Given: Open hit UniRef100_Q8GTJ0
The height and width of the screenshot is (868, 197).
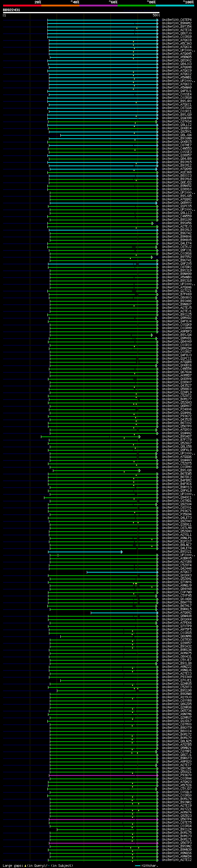Looking at the screenshot, I should click(x=177, y=33).
